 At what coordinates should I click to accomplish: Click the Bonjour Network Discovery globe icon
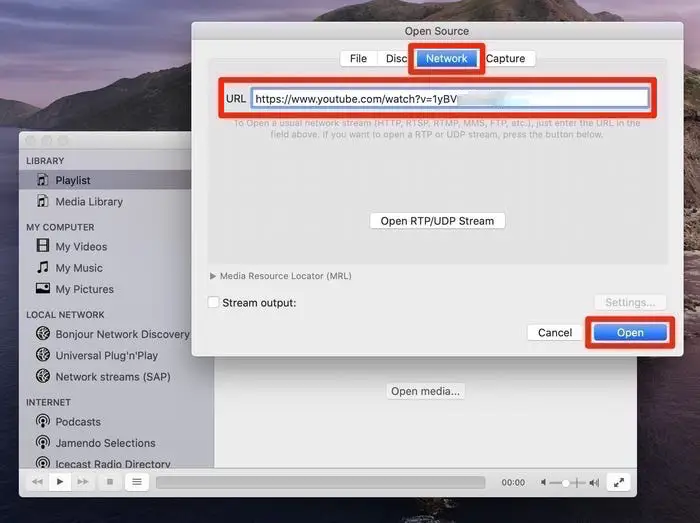tap(43, 333)
